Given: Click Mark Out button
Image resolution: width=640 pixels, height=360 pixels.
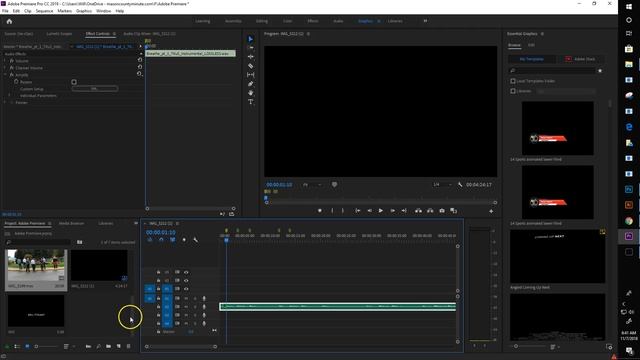Looking at the screenshot, I should [342, 211].
